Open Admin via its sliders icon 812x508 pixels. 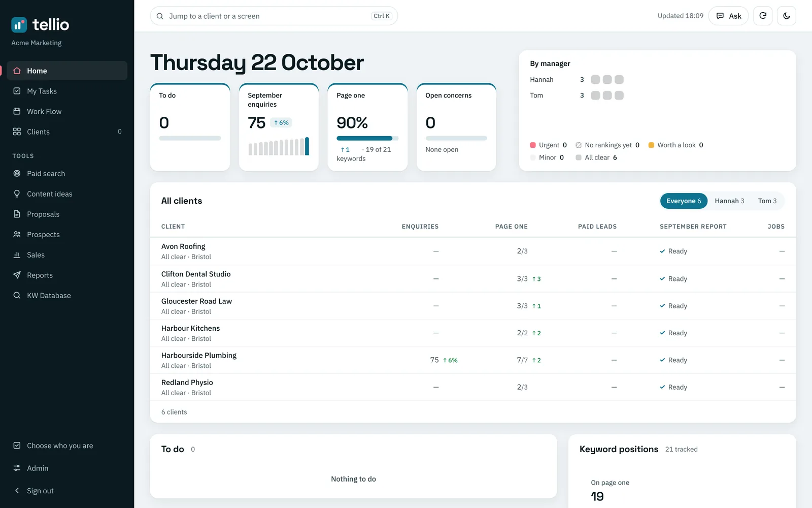[17, 468]
